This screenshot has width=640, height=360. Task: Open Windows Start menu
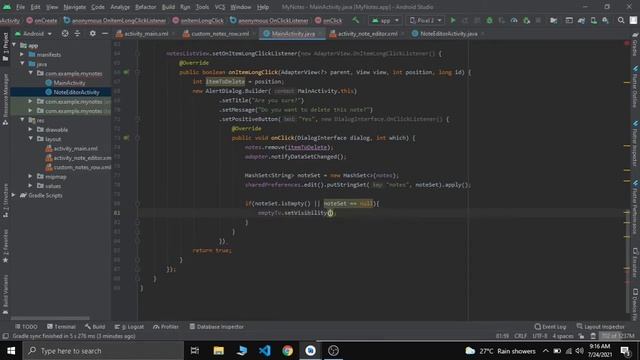click(11, 351)
